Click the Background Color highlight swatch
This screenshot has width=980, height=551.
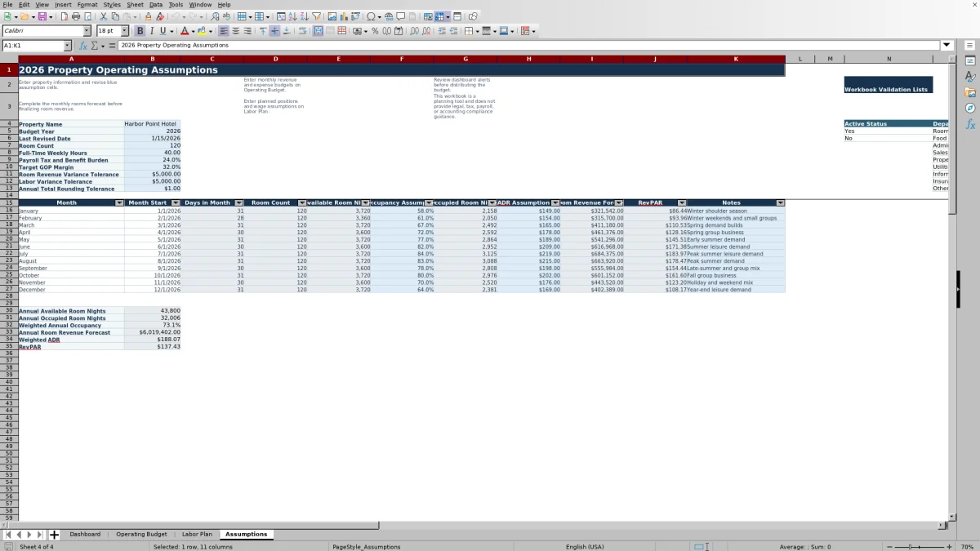click(x=203, y=31)
